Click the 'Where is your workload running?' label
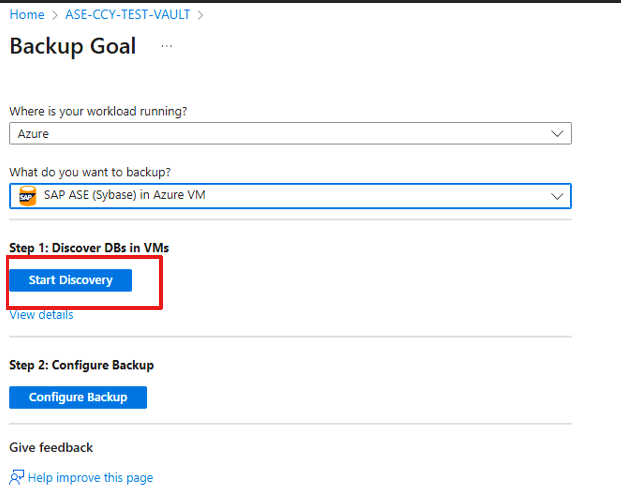Viewport: 621px width, 503px height. point(98,111)
